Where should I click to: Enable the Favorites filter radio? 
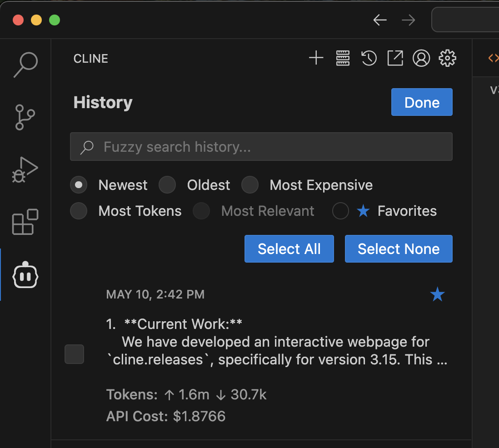(340, 211)
